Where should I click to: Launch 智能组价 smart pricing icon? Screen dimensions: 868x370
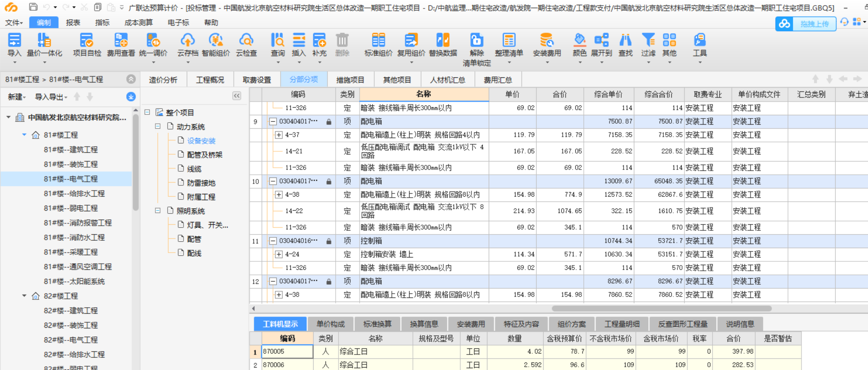point(216,40)
